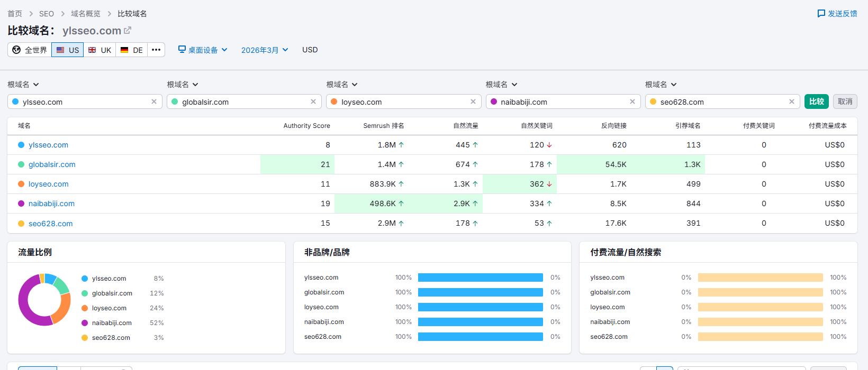Screen dimensions: 868x370
Task: Expand 根域名 dropdown above naibabiji.com
Action: [x=502, y=85]
